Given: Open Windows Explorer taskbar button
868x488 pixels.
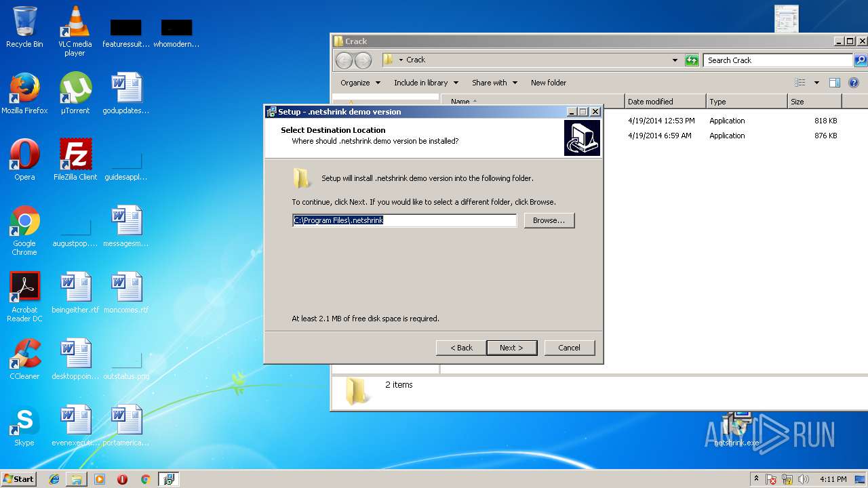Looking at the screenshot, I should 77,479.
